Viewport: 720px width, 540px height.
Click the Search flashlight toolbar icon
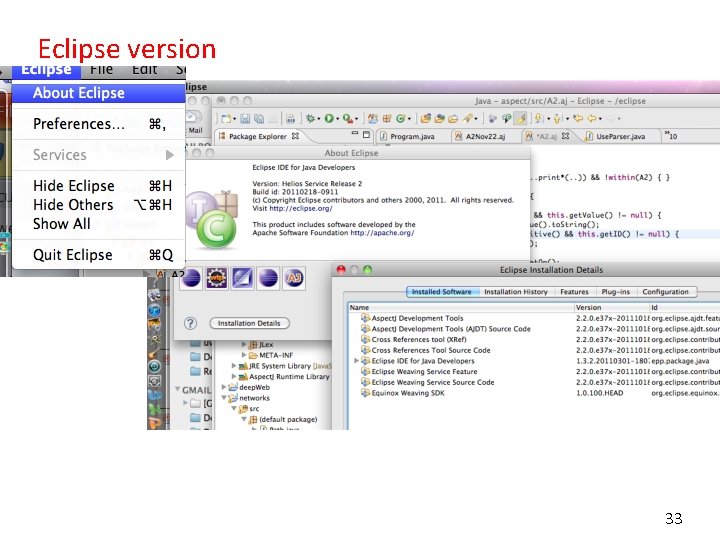click(468, 118)
